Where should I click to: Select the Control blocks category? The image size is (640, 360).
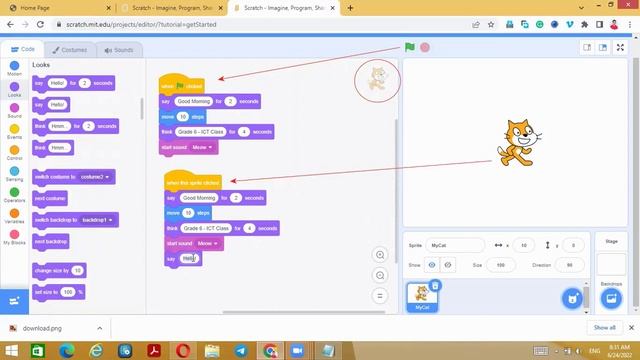pyautogui.click(x=14, y=153)
